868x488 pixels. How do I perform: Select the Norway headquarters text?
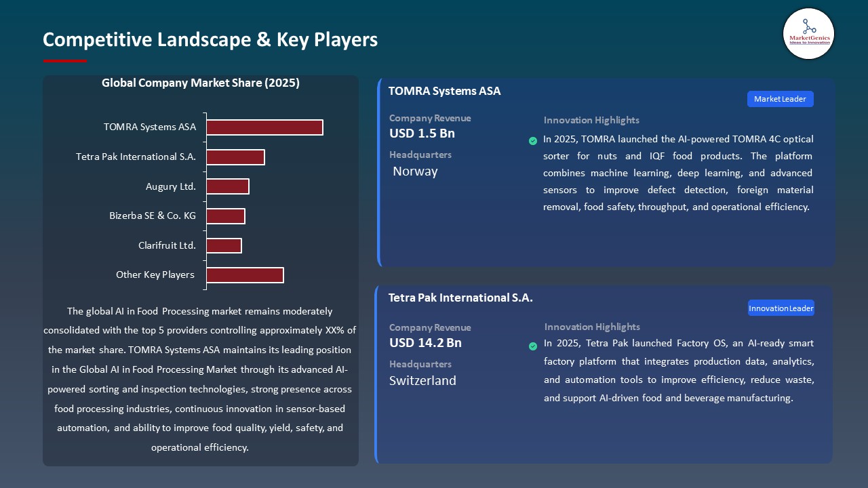[415, 171]
